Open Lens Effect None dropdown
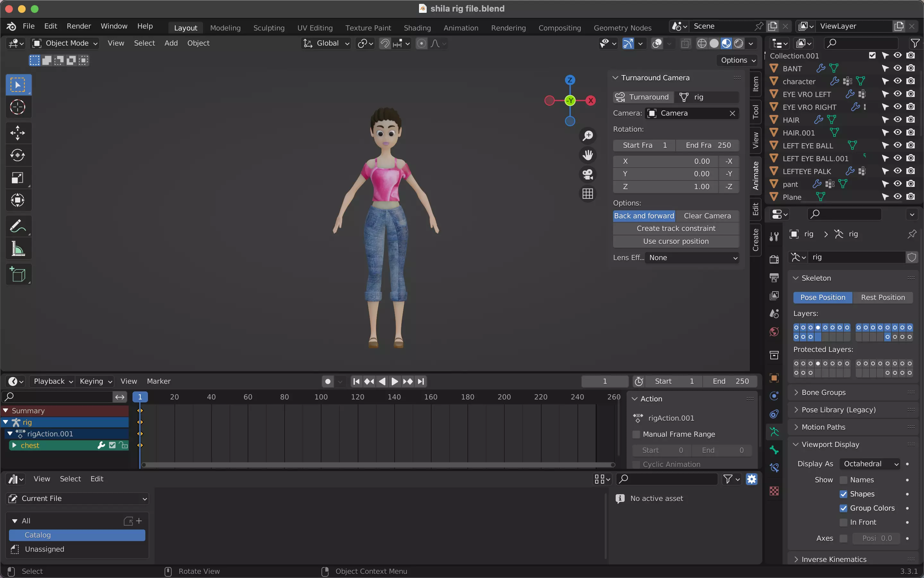Viewport: 924px width, 578px height. (x=692, y=258)
